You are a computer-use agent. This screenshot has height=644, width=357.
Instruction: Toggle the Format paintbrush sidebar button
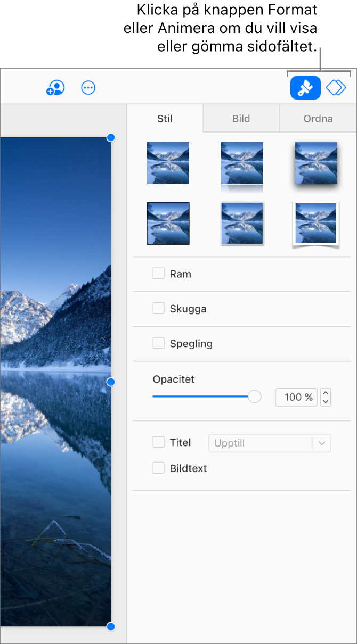click(x=305, y=88)
